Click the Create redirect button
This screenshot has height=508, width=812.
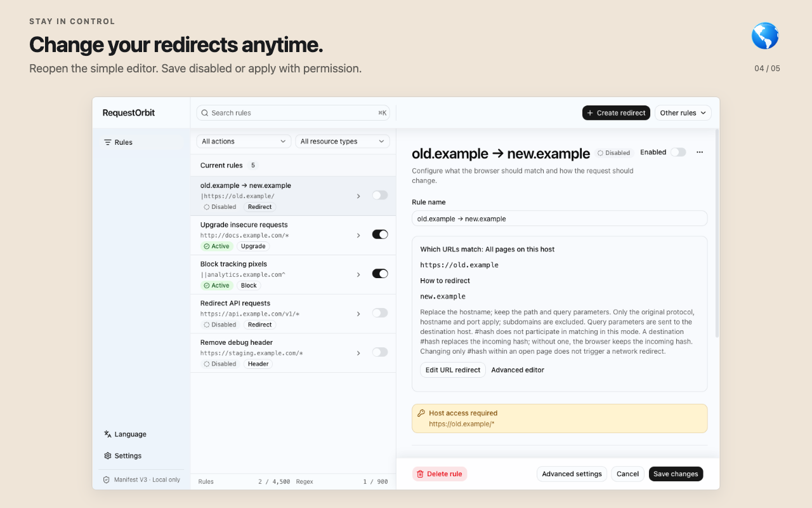(616, 113)
